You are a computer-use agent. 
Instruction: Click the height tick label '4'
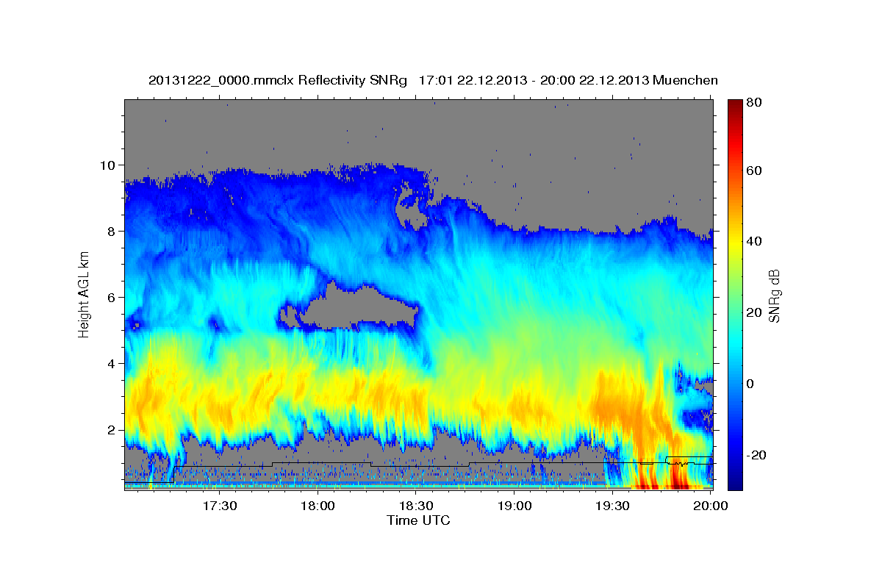tap(113, 363)
